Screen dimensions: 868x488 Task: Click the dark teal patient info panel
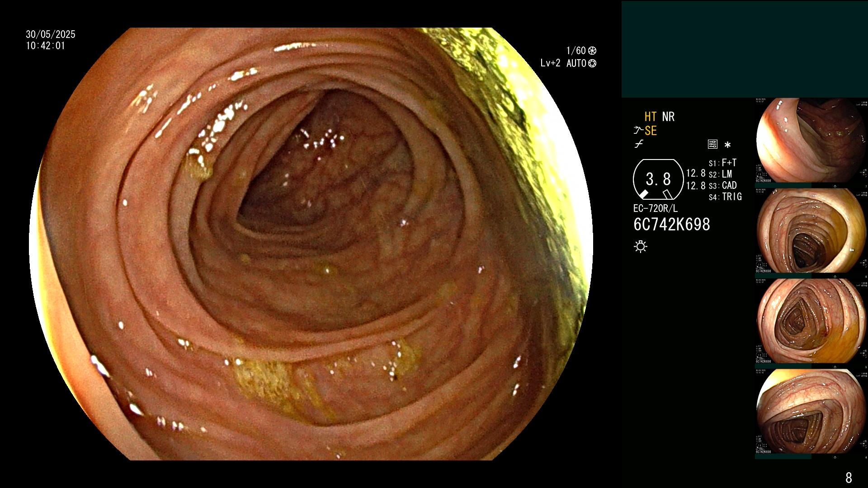[x=745, y=49]
